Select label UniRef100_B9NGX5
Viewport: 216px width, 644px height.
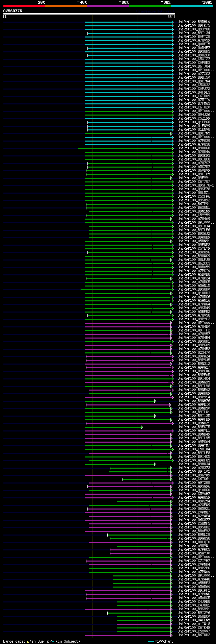pyautogui.click(x=194, y=382)
